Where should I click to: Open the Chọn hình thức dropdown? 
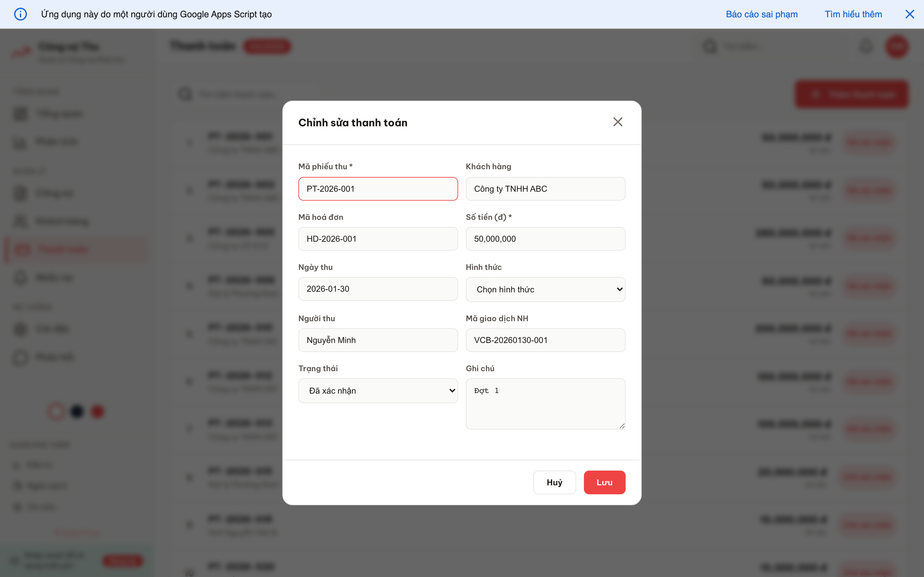545,289
